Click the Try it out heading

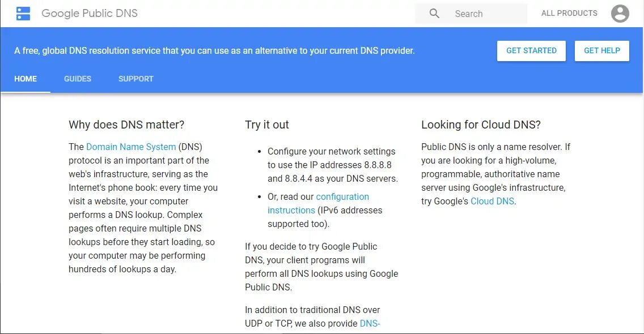(267, 125)
